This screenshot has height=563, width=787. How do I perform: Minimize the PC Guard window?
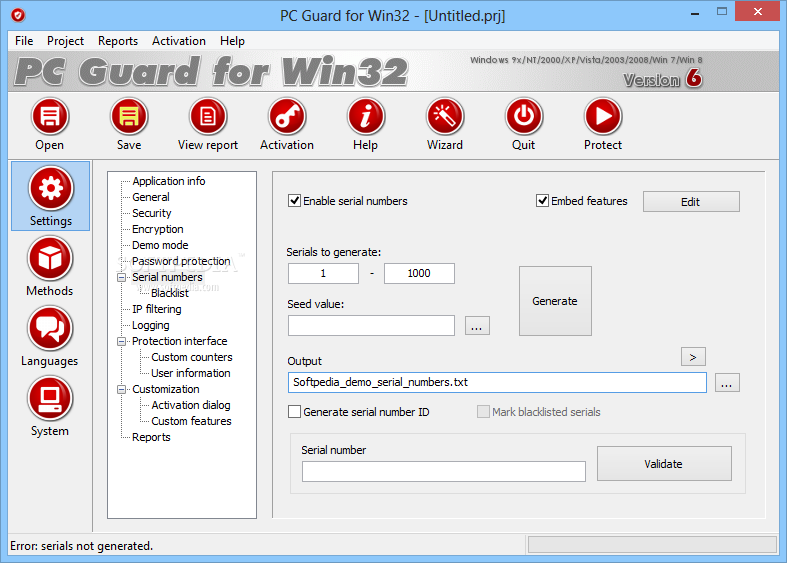click(695, 14)
